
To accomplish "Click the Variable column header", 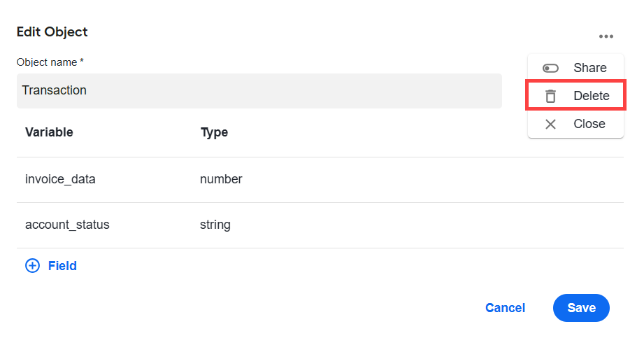I will point(49,132).
